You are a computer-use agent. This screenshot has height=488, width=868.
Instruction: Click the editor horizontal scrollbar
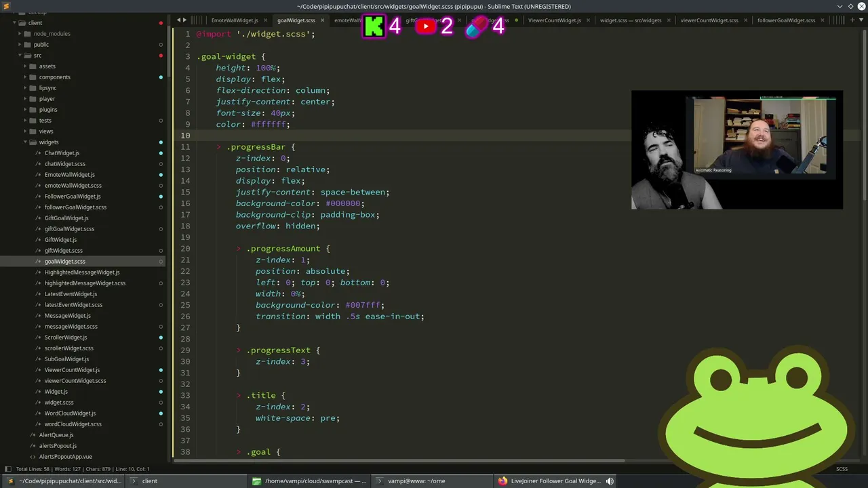point(399,461)
